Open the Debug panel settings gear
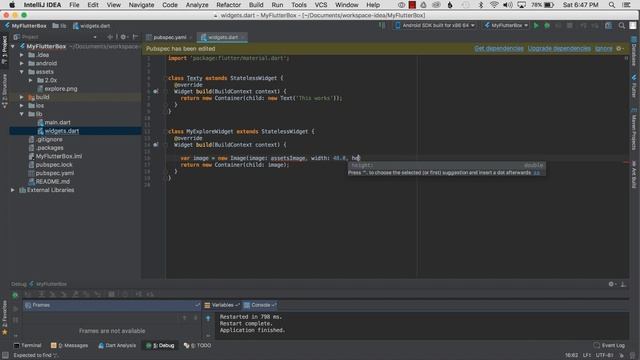This screenshot has height=360, width=640. (611, 284)
